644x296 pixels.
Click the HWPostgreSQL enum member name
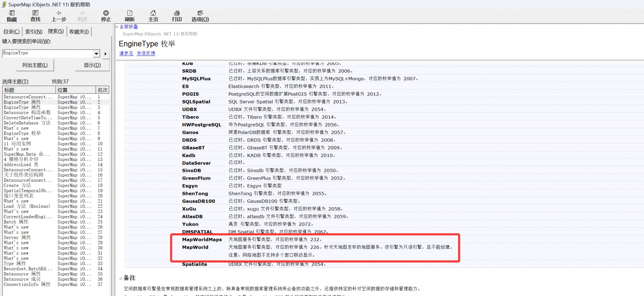click(202, 124)
